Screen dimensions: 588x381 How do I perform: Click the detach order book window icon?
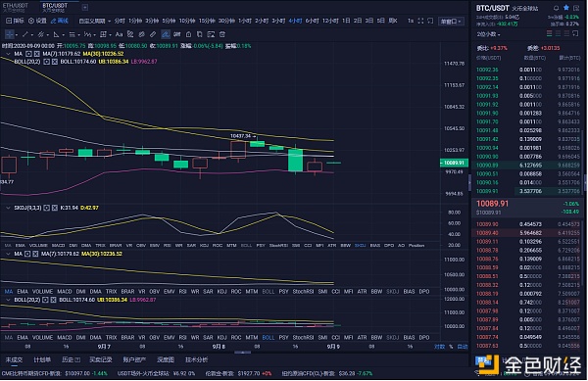click(575, 34)
